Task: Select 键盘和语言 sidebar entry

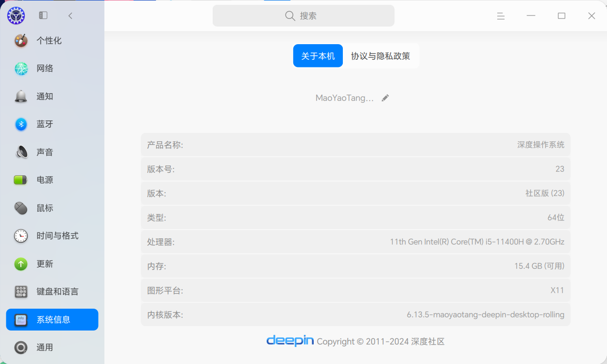Action: pyautogui.click(x=52, y=292)
